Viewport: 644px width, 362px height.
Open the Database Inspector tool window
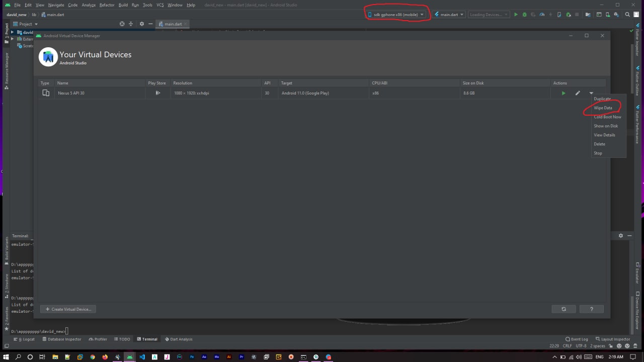[61, 339]
